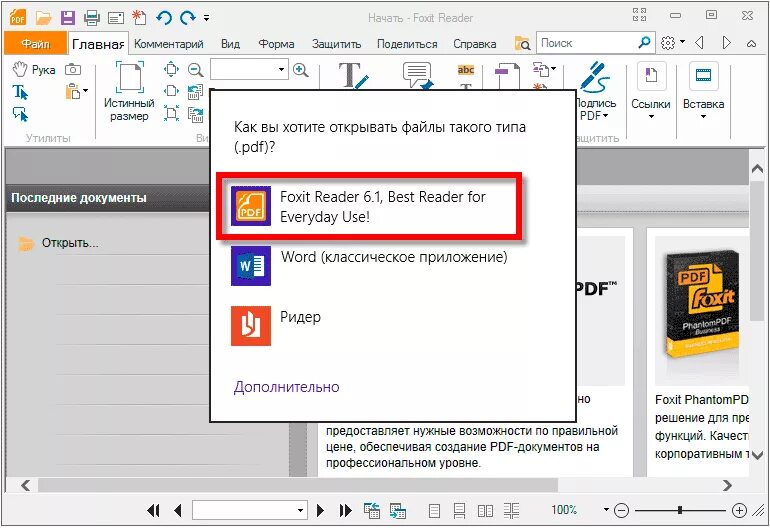
Task: Click the zoom out magnifier in the ribbon
Action: pyautogui.click(x=195, y=70)
